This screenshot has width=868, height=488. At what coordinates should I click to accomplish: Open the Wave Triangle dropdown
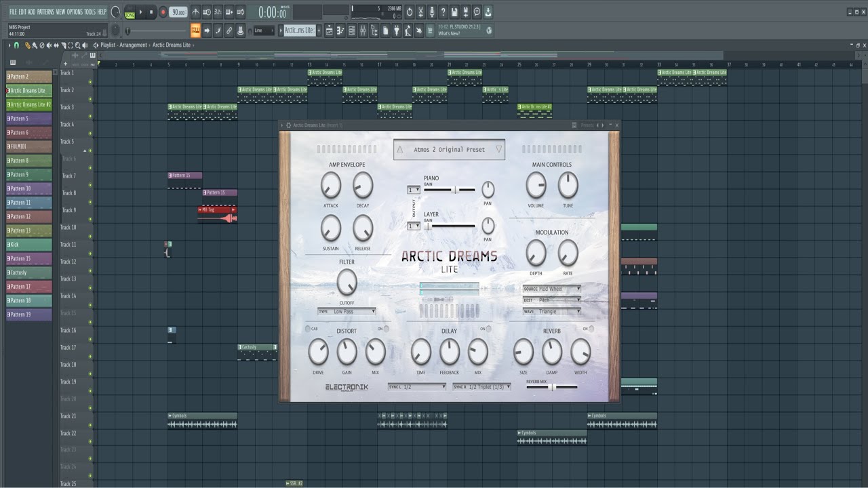(x=552, y=312)
